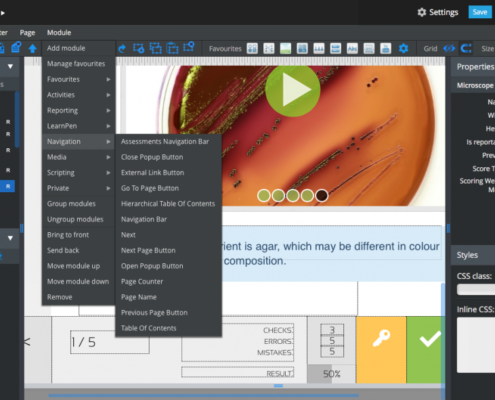Click the dashed-rectangle-with-circle icon next to redo
This screenshot has width=495, height=400.
[138, 48]
